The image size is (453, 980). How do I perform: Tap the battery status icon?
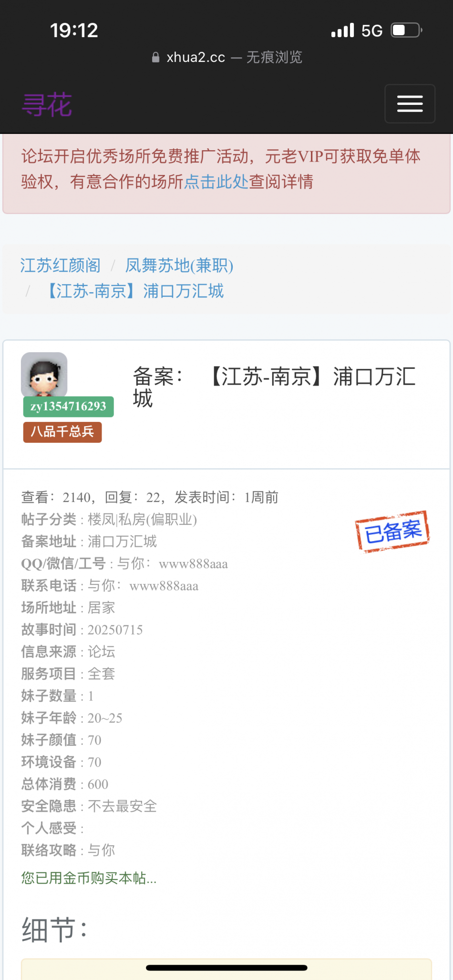pyautogui.click(x=407, y=31)
